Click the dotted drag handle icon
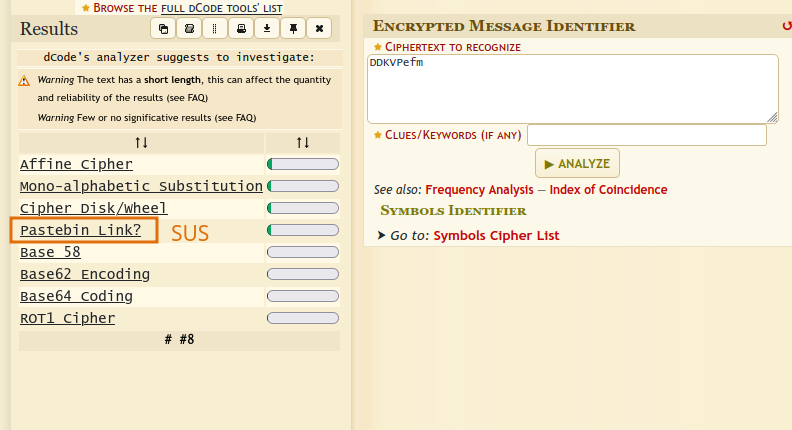 click(215, 28)
